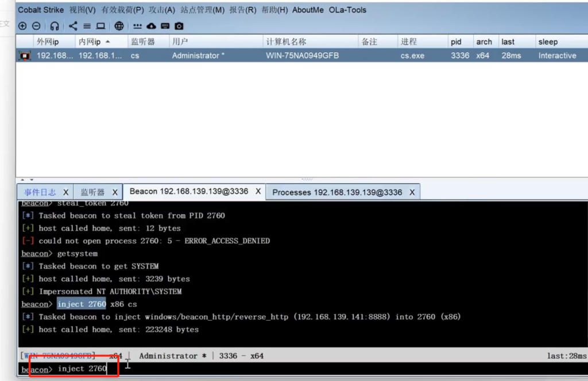This screenshot has width=588, height=381.
Task: Click the pid 3336 table cell
Action: point(460,56)
